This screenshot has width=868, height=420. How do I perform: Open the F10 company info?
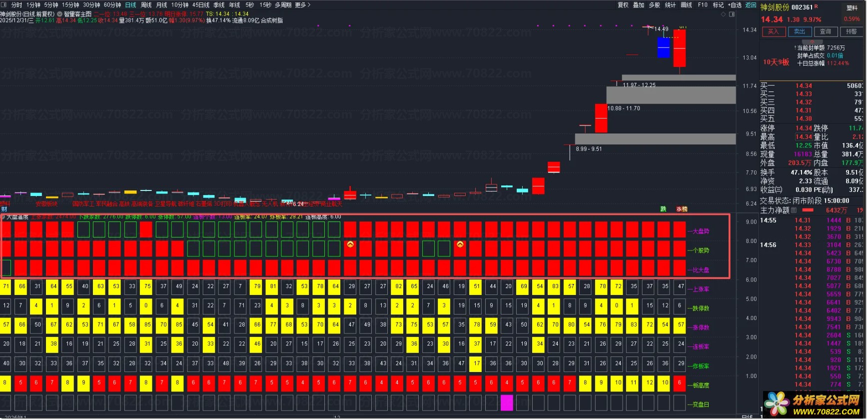pyautogui.click(x=703, y=4)
